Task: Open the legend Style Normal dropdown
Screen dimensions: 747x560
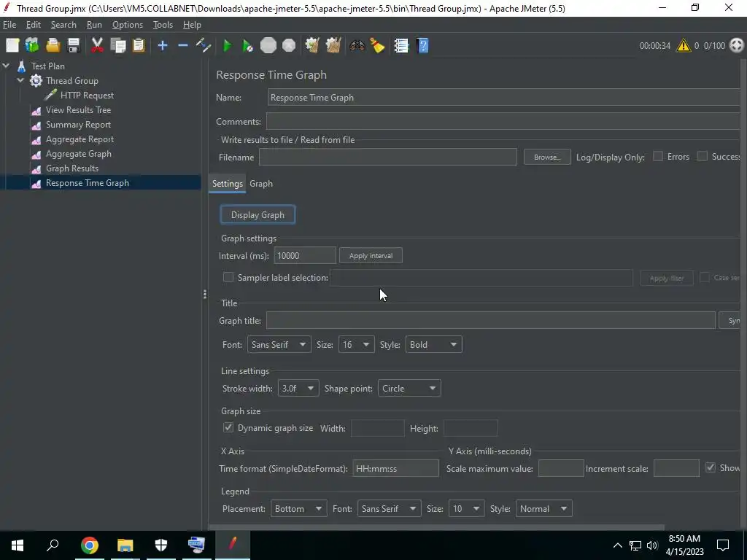Action: (x=544, y=508)
